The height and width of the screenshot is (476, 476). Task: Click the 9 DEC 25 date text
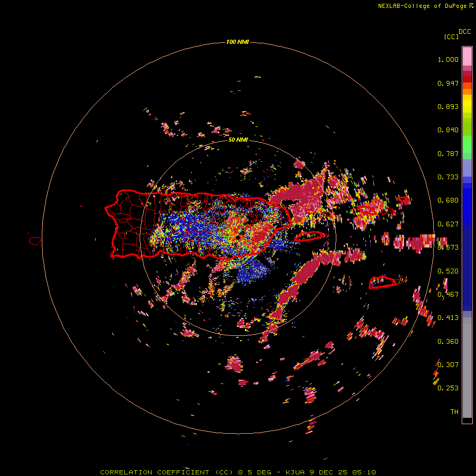coord(328,472)
